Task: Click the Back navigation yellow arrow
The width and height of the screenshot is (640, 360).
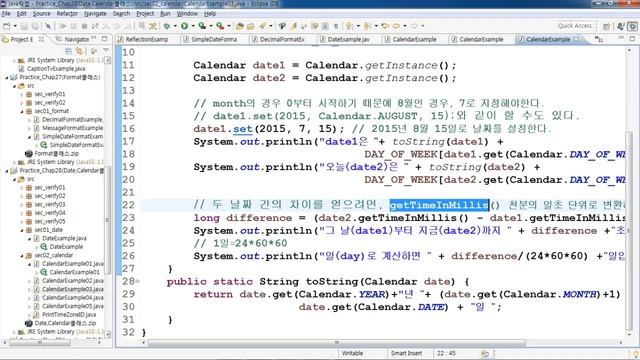Action: [396, 26]
